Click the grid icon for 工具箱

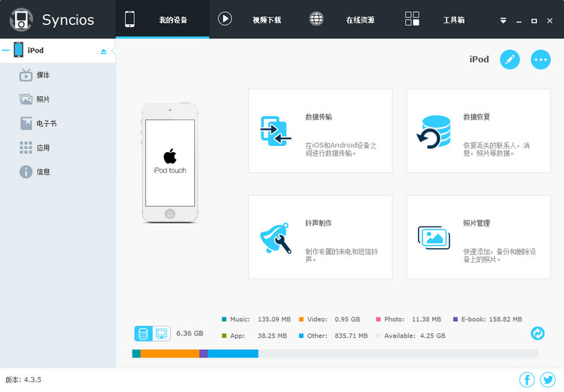pyautogui.click(x=412, y=18)
